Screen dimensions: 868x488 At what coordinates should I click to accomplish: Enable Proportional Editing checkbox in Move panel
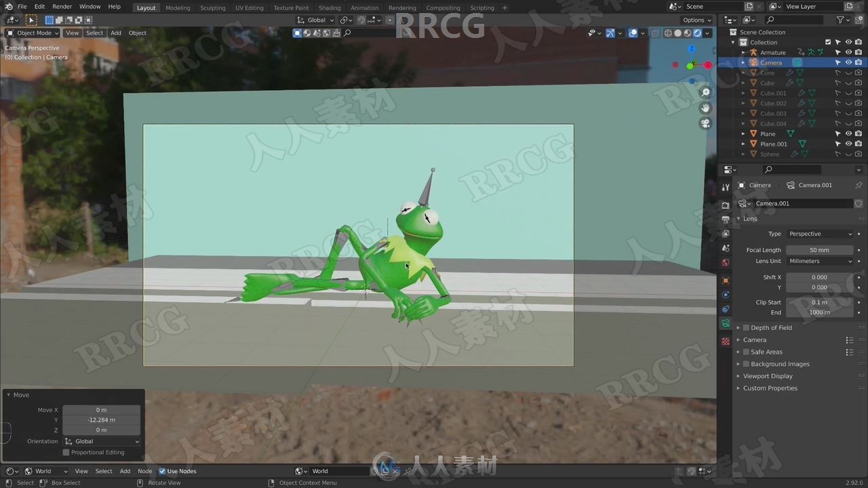click(66, 453)
